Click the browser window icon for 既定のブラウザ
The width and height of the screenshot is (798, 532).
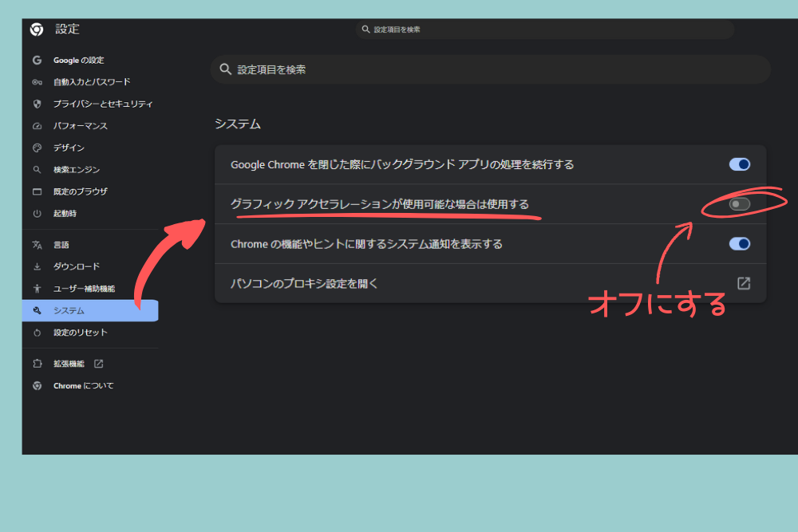[37, 191]
